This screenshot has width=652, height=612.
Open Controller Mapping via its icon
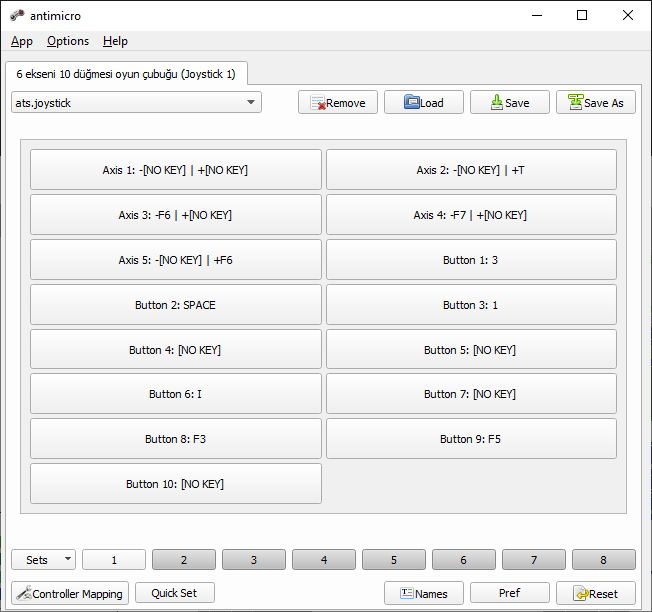(23, 593)
